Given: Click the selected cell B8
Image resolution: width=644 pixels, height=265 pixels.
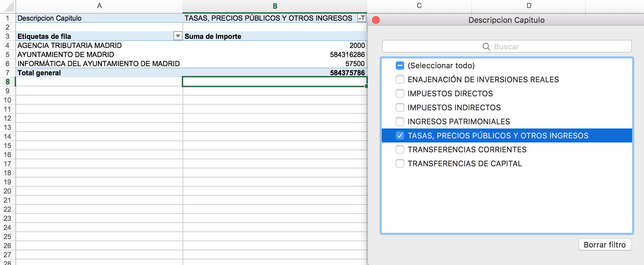Looking at the screenshot, I should [275, 82].
